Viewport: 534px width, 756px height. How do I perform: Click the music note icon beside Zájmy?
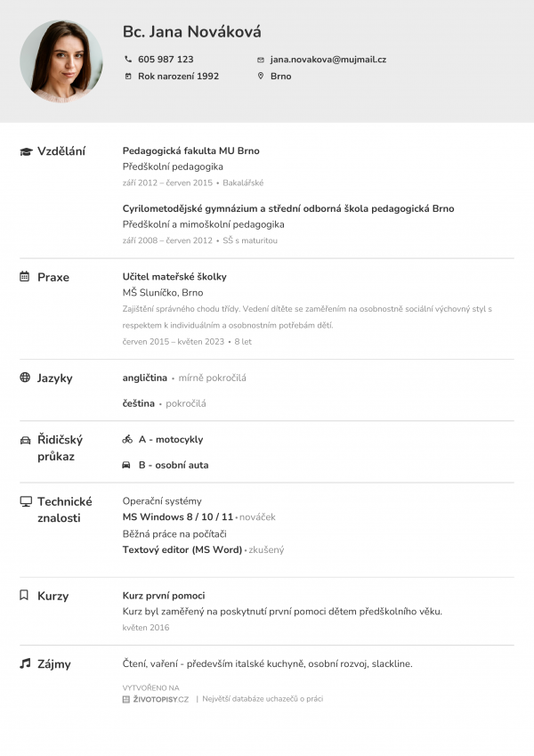click(x=25, y=663)
